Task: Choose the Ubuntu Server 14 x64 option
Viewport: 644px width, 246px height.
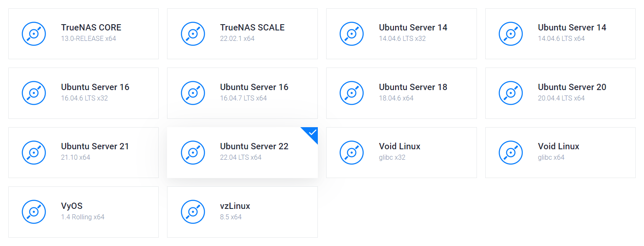Action: pos(560,34)
